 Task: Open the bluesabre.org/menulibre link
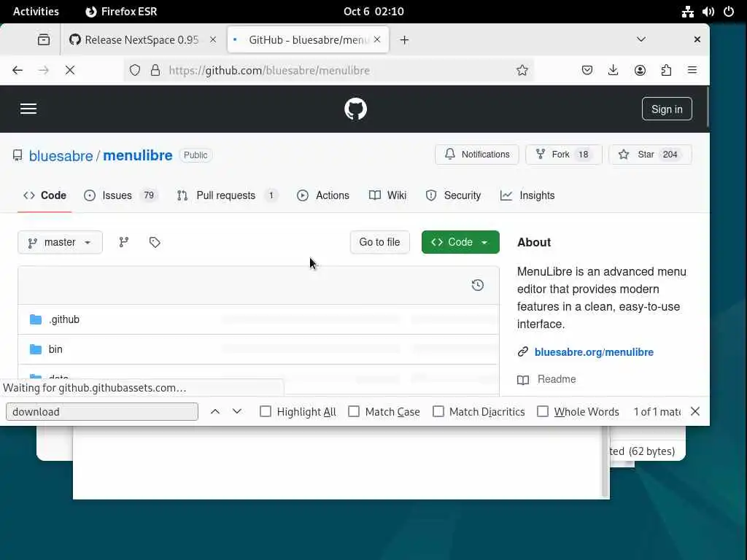[594, 352]
